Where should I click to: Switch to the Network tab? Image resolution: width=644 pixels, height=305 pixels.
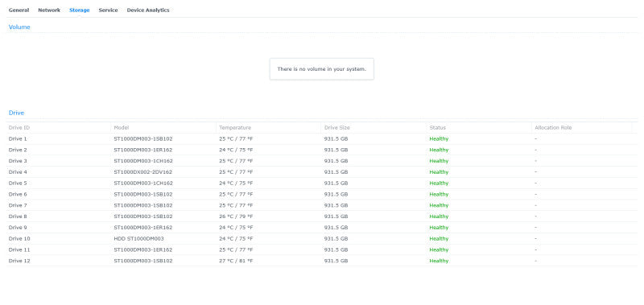(x=49, y=10)
